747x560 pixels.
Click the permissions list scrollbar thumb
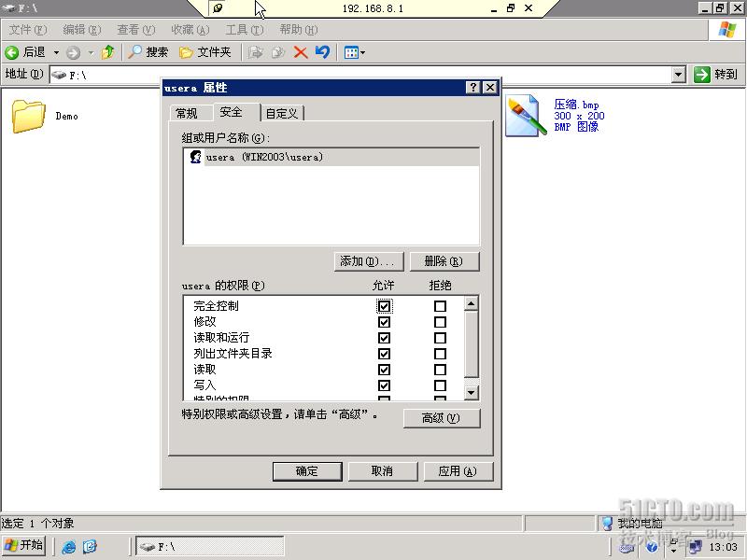(472, 343)
